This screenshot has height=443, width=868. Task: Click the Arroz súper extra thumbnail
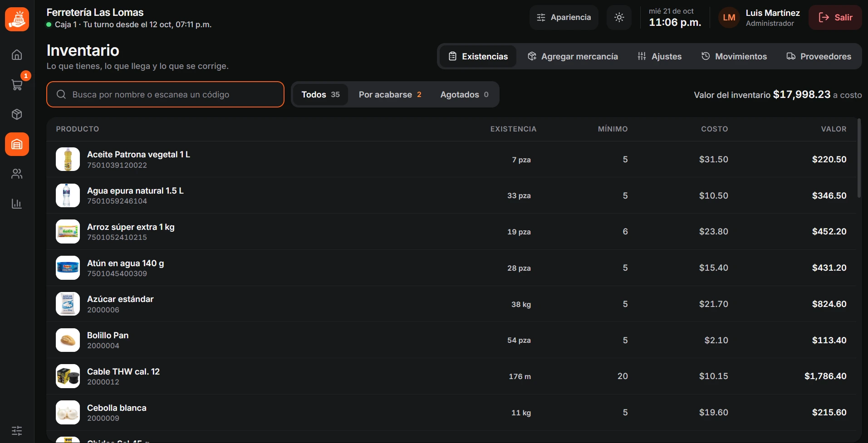pyautogui.click(x=68, y=231)
